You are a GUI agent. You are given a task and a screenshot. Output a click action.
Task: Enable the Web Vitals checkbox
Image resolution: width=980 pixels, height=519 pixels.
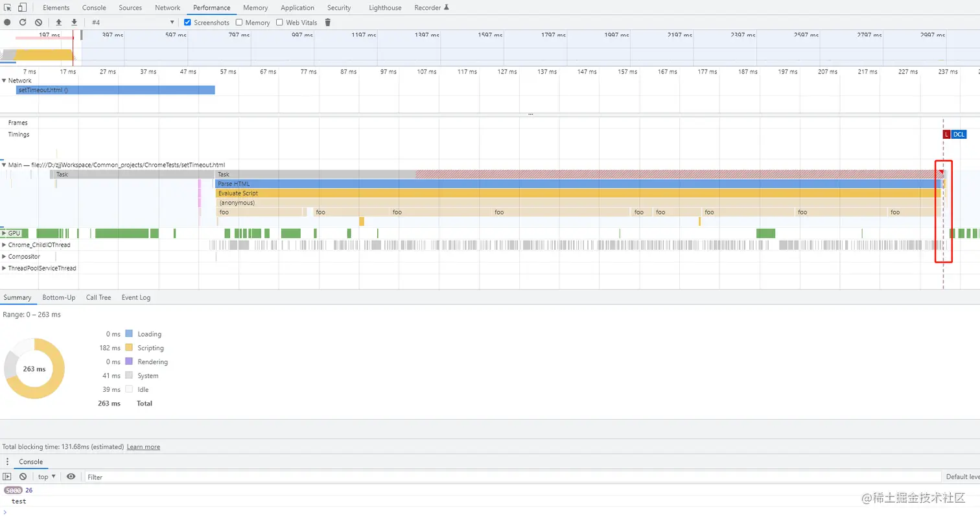280,22
